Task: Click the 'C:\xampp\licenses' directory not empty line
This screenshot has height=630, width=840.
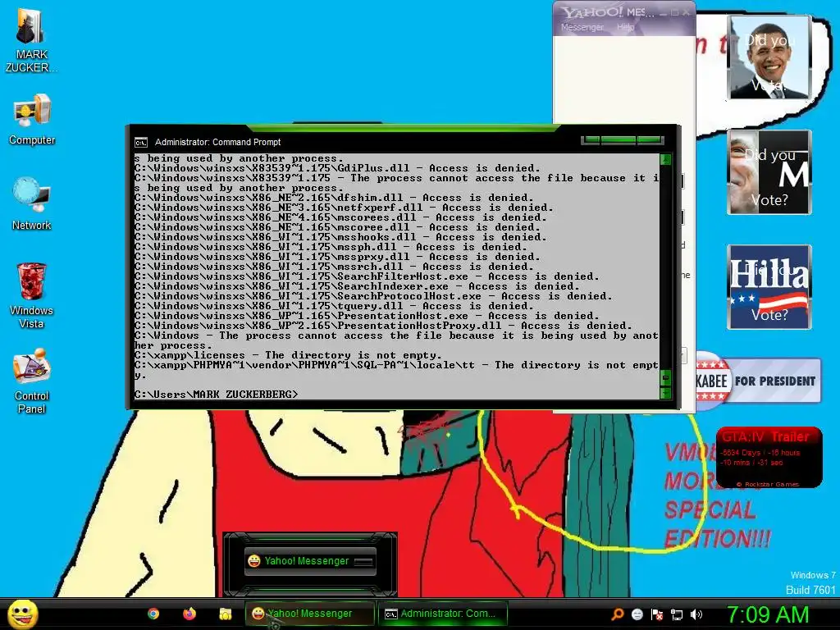Action: point(288,354)
